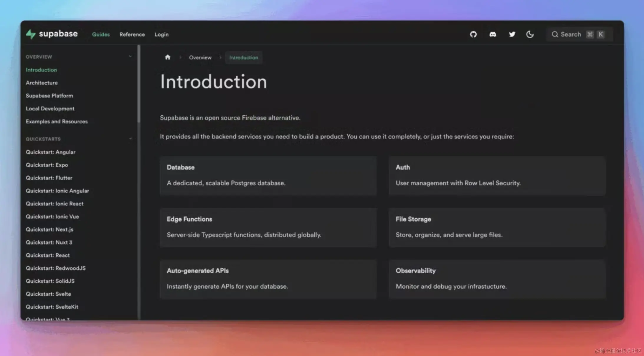Open the Discord community icon
This screenshot has height=356, width=644.
(493, 34)
